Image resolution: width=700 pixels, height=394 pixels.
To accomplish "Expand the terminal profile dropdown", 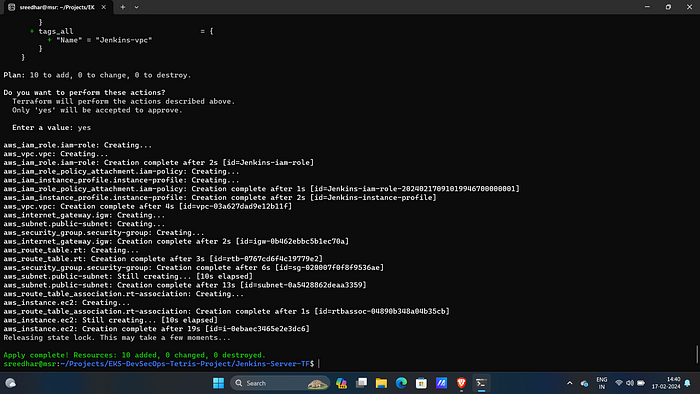I will tap(136, 7).
